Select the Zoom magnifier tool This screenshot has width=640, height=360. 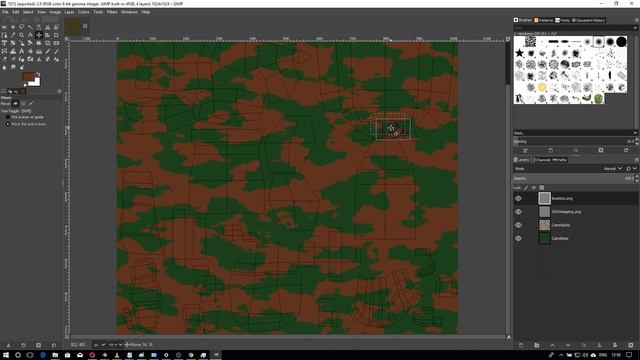coord(21,35)
